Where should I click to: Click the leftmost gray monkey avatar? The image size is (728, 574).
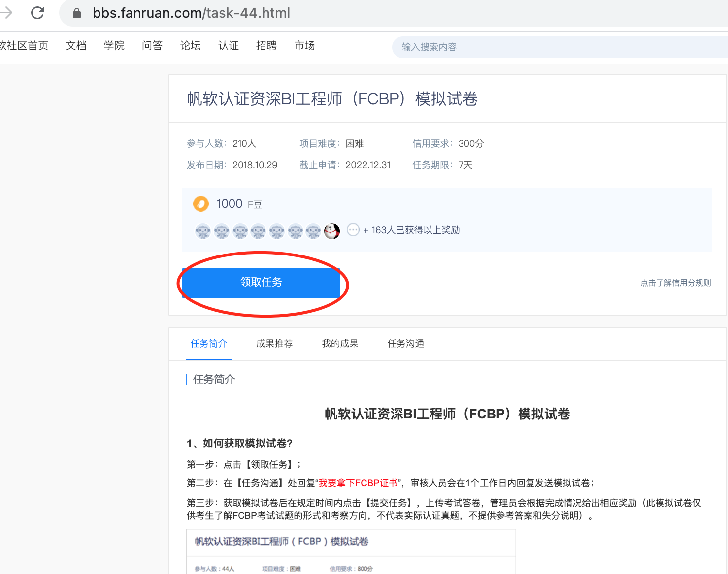203,231
